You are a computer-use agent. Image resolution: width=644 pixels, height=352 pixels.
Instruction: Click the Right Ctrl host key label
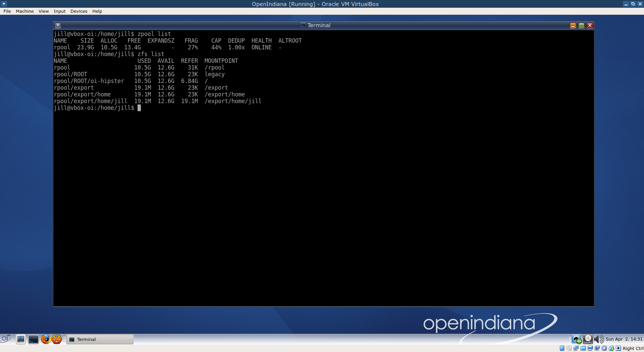tap(633, 349)
